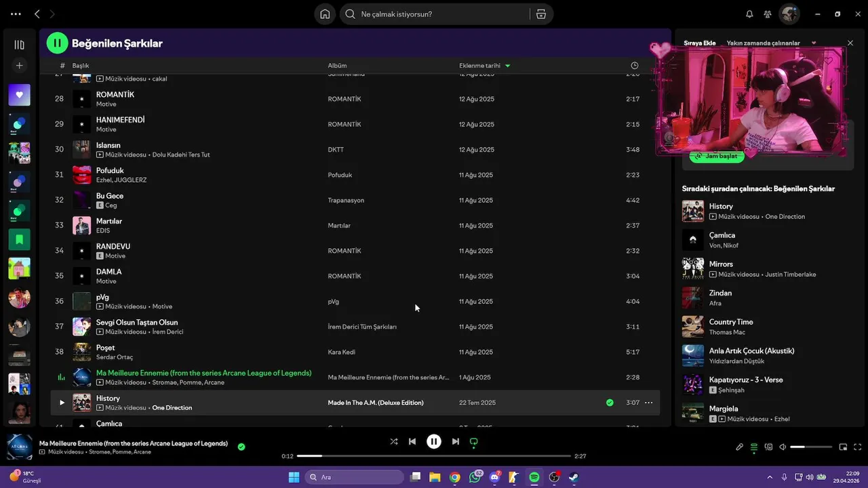
Task: Toggle the queue view icon
Action: (754, 447)
